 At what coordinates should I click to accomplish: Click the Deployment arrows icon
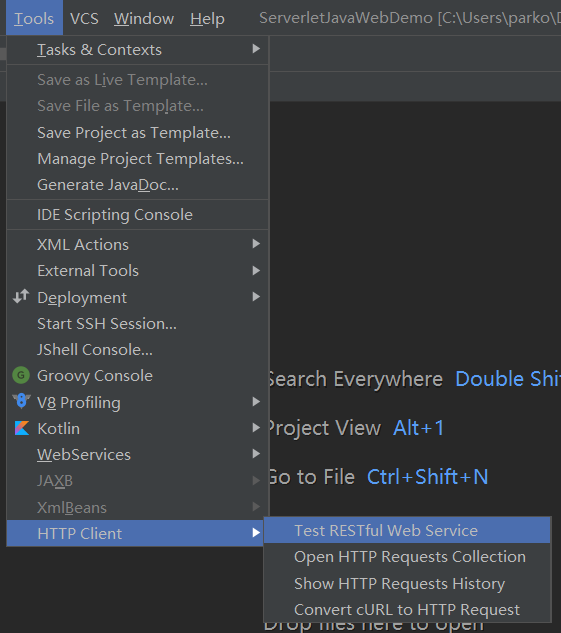coord(21,297)
